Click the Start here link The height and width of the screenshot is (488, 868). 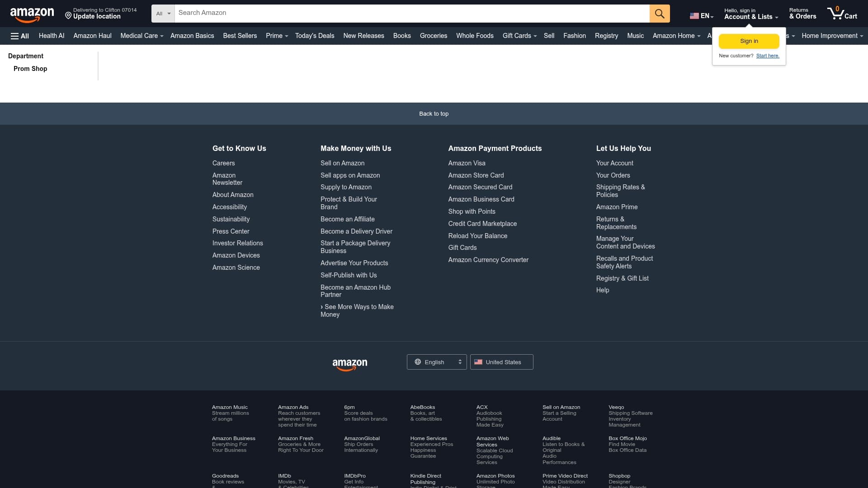pyautogui.click(x=768, y=56)
